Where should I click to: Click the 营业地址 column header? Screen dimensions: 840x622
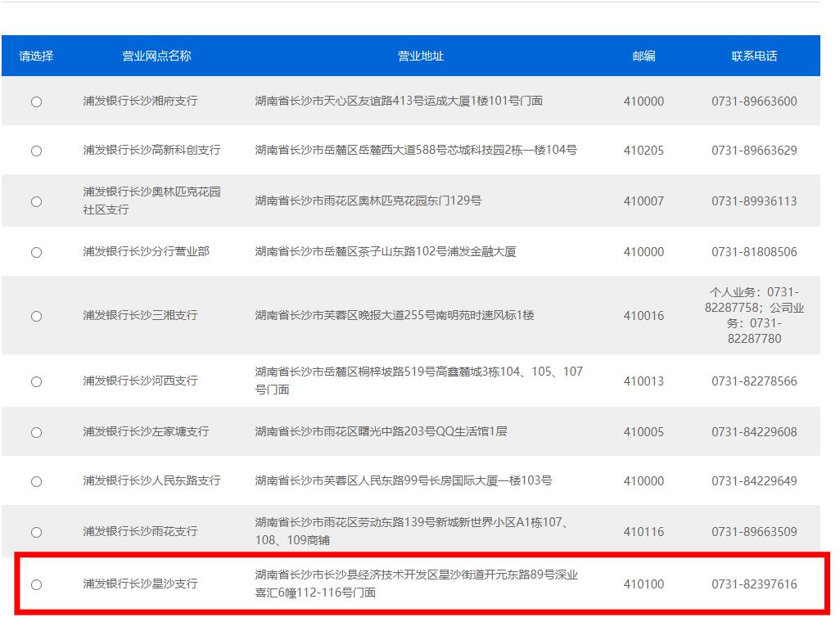point(421,56)
